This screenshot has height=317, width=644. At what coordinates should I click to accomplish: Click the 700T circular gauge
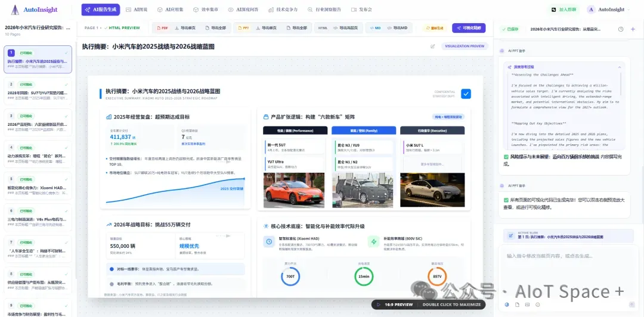(290, 276)
